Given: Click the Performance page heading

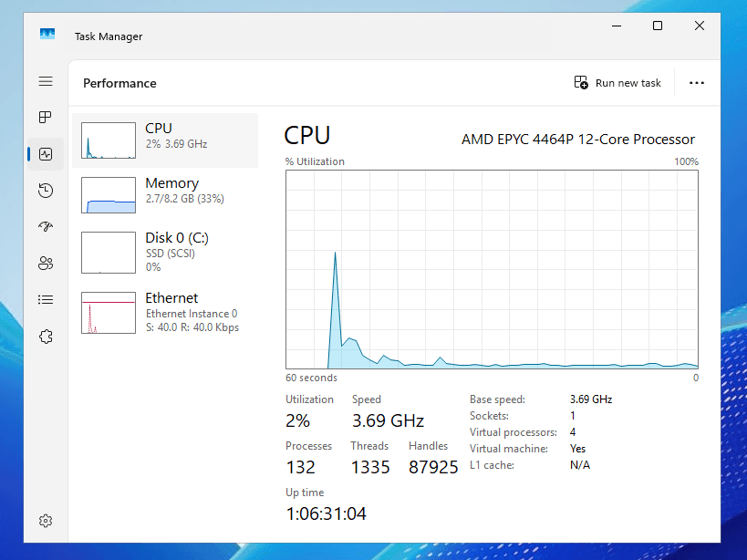Looking at the screenshot, I should coord(119,83).
